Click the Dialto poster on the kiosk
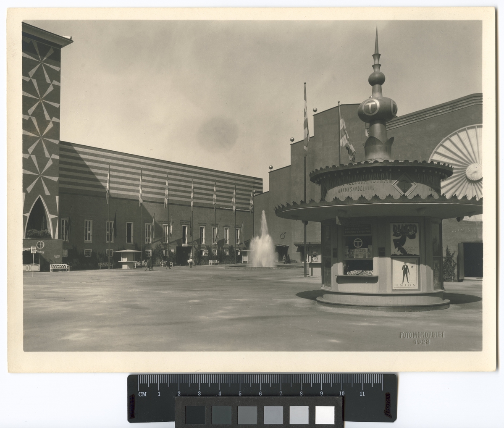Screen dimensions: 504x428 (x=405, y=239)
